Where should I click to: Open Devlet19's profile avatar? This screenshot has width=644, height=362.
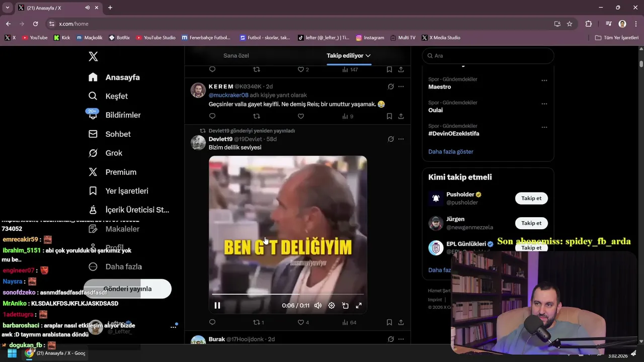pos(198,143)
